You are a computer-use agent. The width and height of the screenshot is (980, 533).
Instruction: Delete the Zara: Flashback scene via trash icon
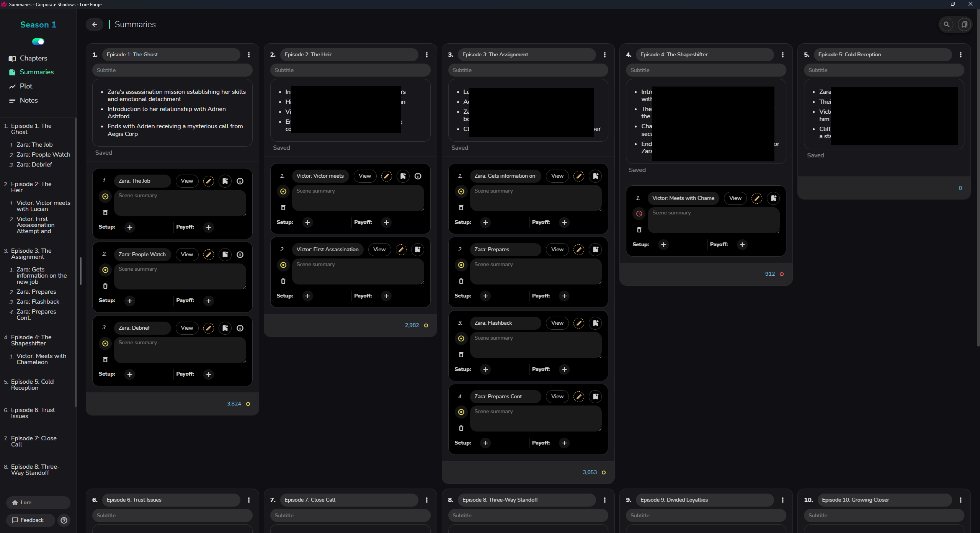pyautogui.click(x=461, y=355)
